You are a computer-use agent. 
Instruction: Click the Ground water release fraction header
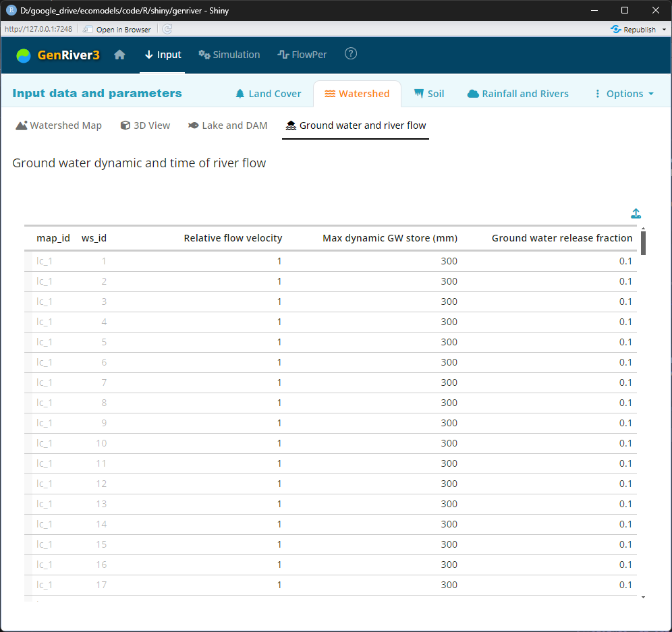click(x=562, y=238)
